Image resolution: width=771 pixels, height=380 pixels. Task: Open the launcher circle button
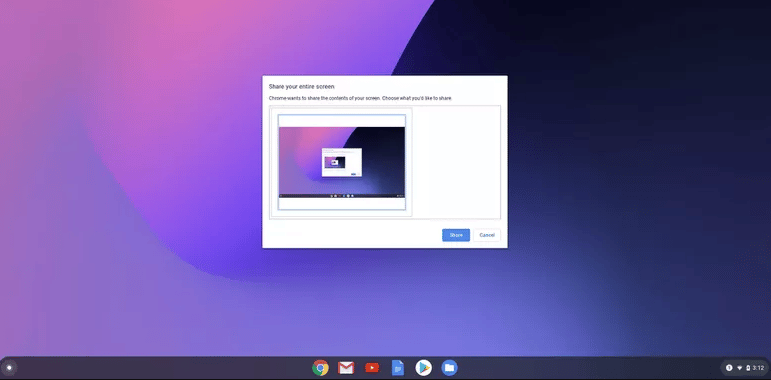(x=9, y=368)
